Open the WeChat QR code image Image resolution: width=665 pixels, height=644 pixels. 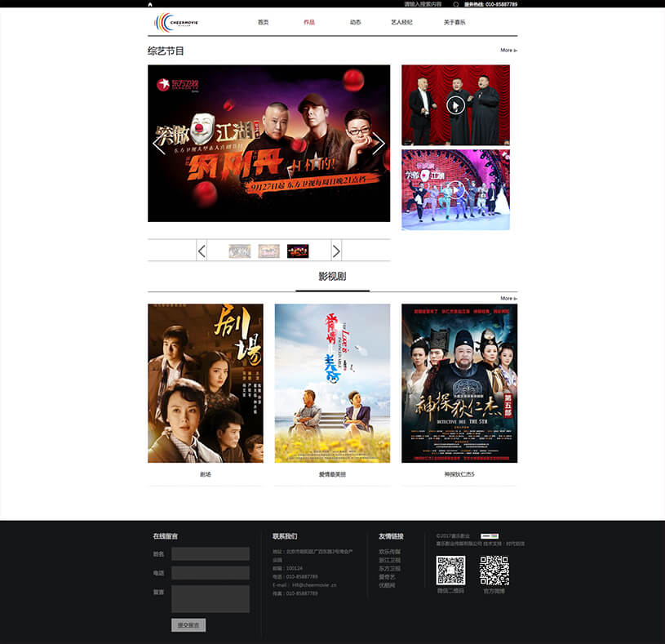450,571
